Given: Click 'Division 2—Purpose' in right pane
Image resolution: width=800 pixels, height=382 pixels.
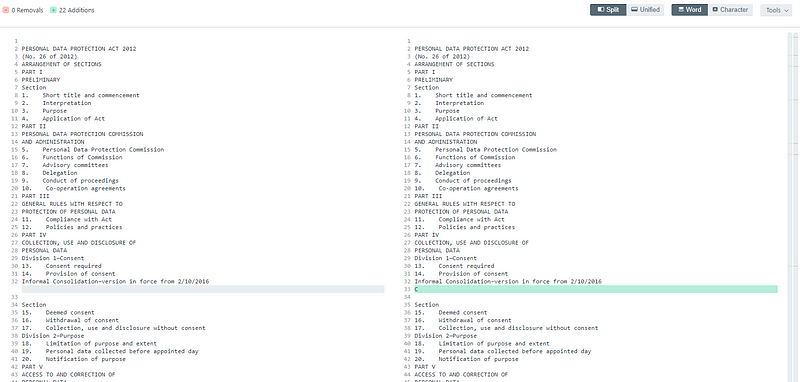Looking at the screenshot, I should 446,336.
